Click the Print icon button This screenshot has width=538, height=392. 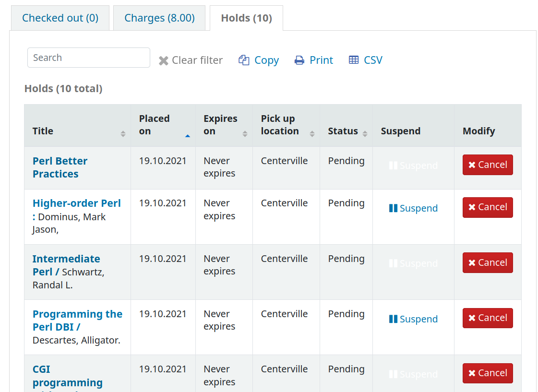299,60
